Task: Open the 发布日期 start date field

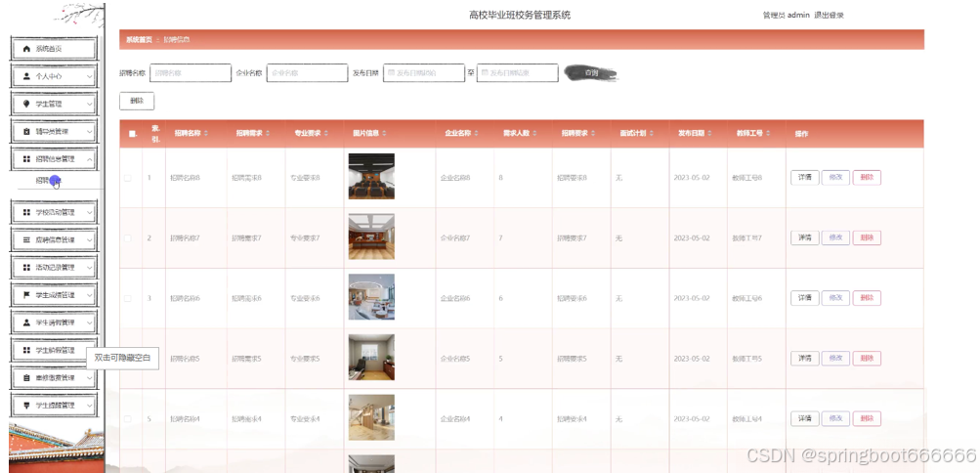Action: click(424, 73)
